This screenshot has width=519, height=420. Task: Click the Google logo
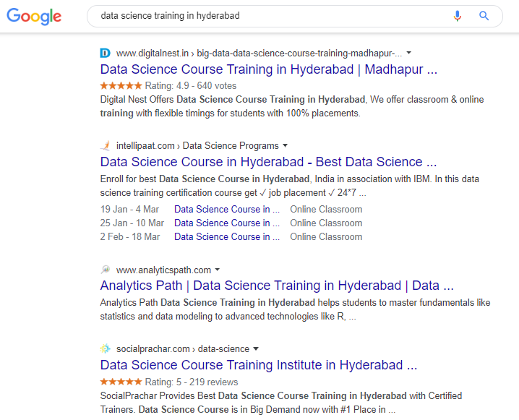pos(34,16)
